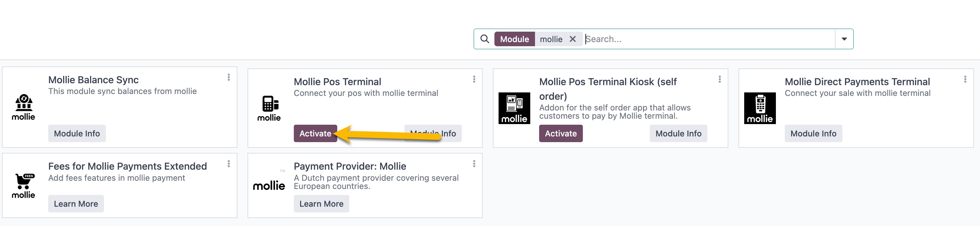Click the Mollie Direct Payments Terminal icon

coord(760,108)
